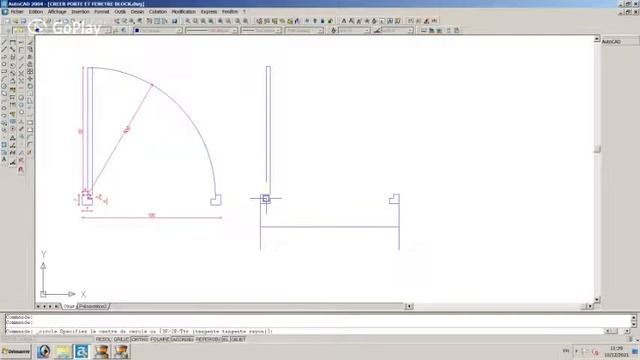Toggle OBJET model space button
This screenshot has width=640, height=360.
coord(238,340)
